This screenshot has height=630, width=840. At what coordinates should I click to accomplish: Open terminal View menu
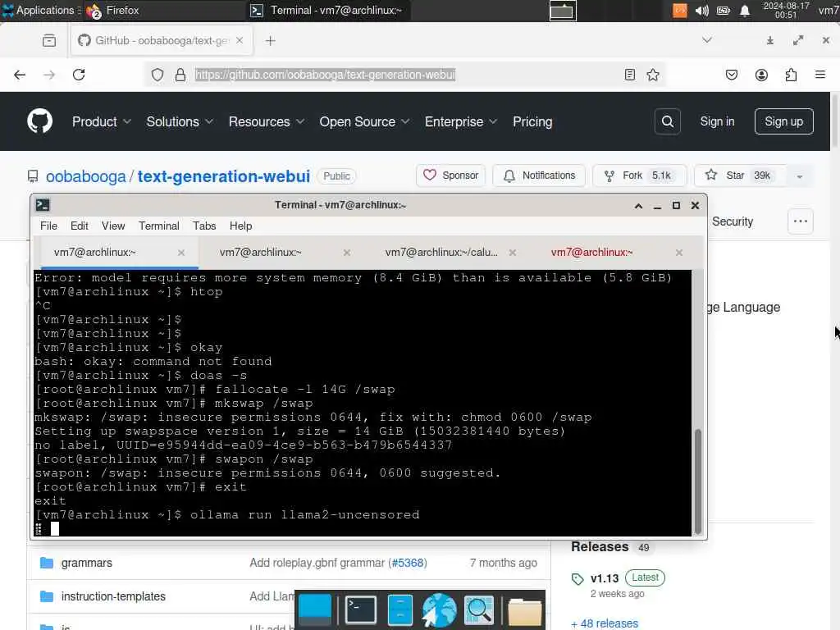click(113, 226)
